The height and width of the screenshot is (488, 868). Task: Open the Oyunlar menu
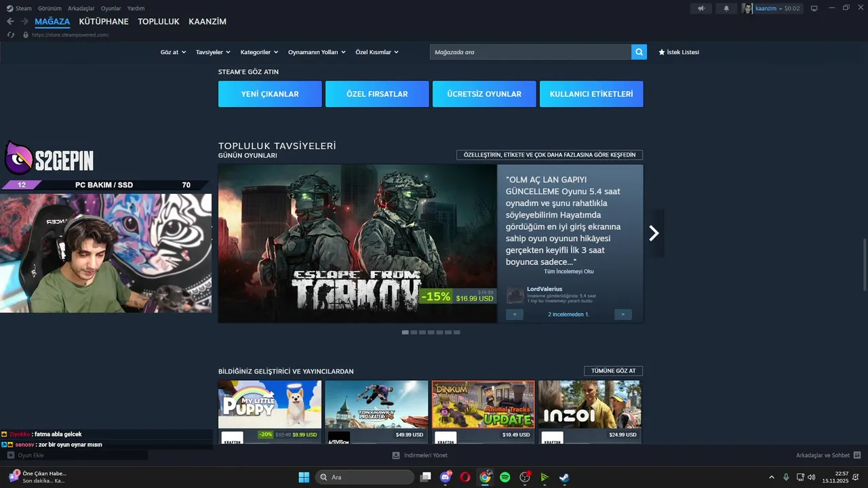111,8
